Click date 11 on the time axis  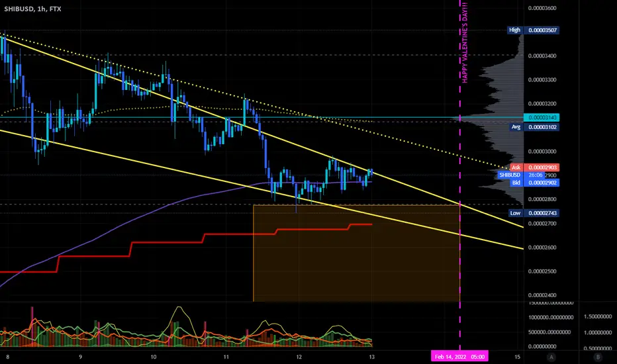tap(226, 357)
